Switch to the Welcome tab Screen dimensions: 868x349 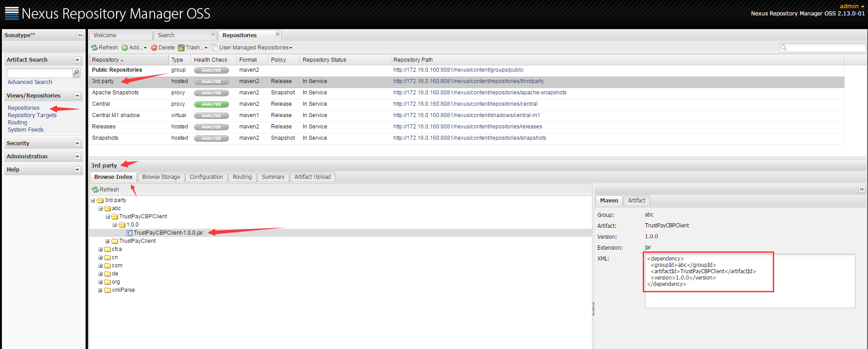[x=121, y=35]
